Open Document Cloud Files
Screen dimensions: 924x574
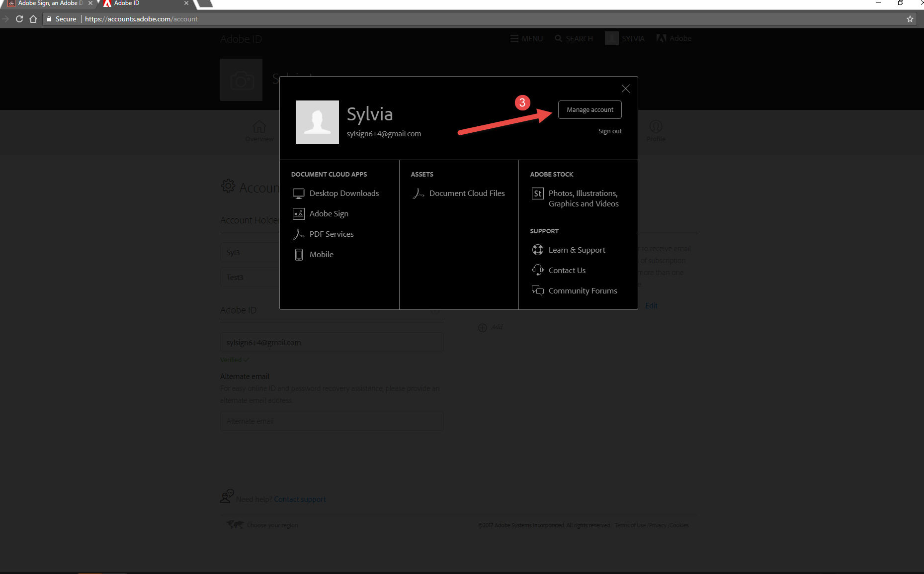coord(467,193)
